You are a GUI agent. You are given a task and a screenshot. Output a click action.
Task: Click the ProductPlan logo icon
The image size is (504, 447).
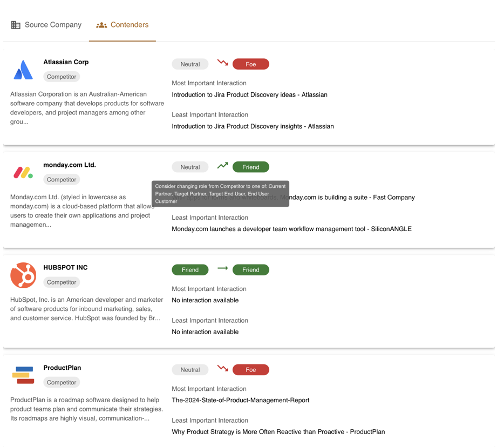click(23, 375)
